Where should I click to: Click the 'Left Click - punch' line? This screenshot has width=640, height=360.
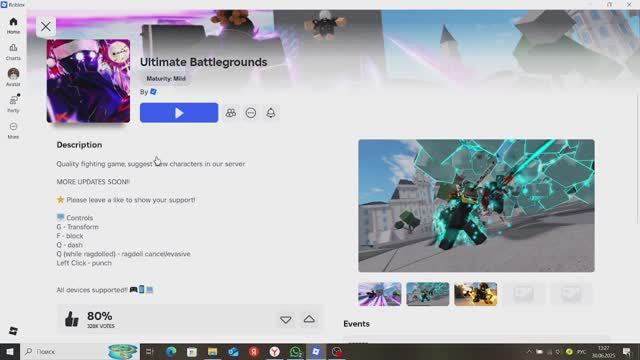(x=84, y=263)
